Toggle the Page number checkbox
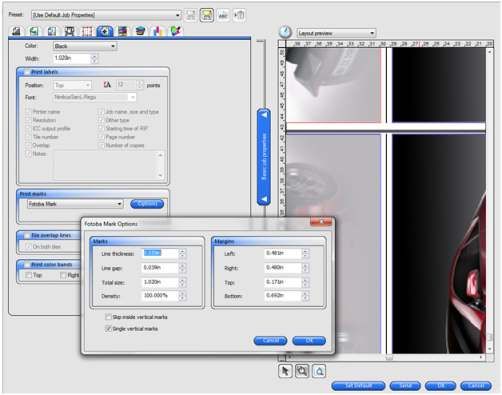Viewport: 502px width, 395px height. coord(101,137)
